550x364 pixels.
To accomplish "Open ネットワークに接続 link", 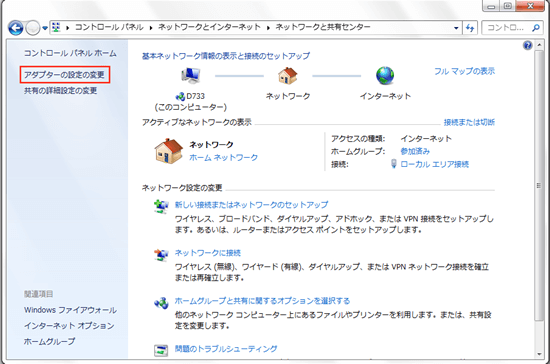I will pos(208,253).
